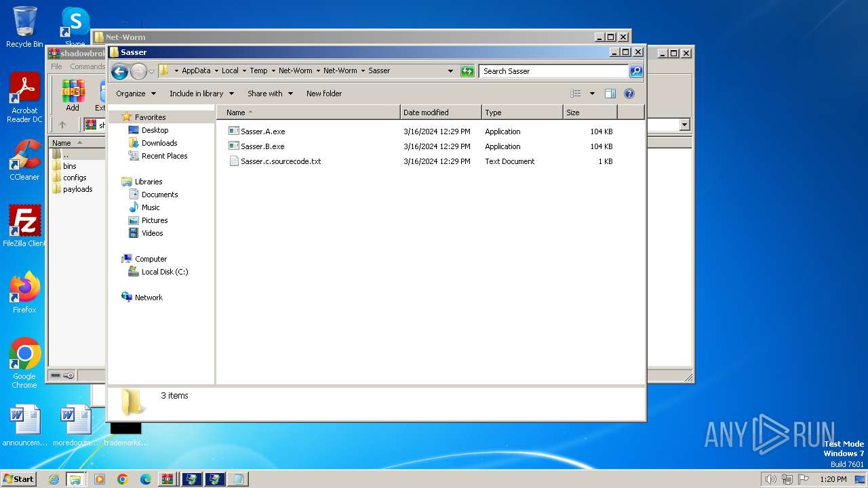The image size is (868, 488).
Task: Open the File menu in WinRAR
Action: [x=56, y=66]
